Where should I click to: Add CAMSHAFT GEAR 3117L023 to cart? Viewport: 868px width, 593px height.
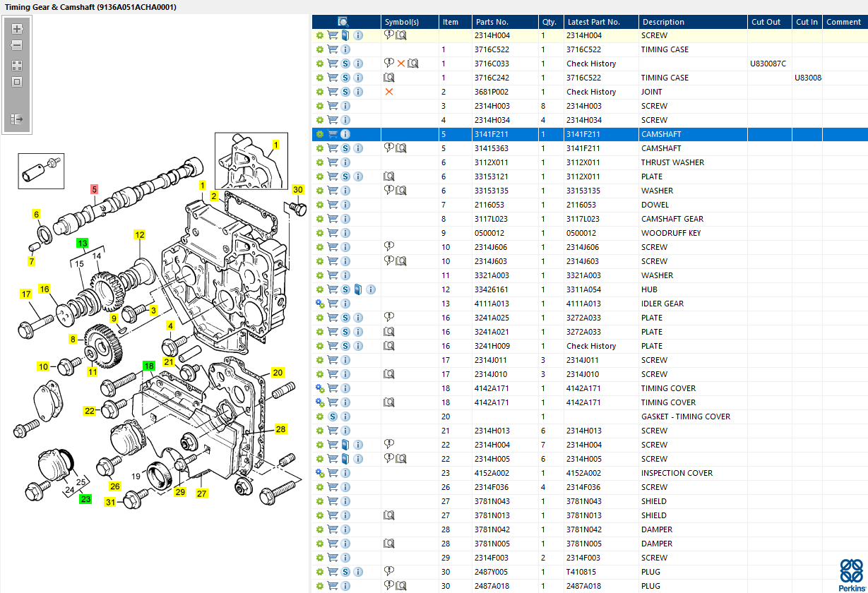[333, 219]
